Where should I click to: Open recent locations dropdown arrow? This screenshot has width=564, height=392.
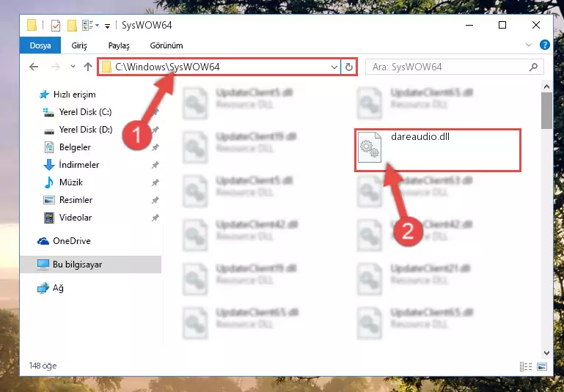(x=73, y=67)
